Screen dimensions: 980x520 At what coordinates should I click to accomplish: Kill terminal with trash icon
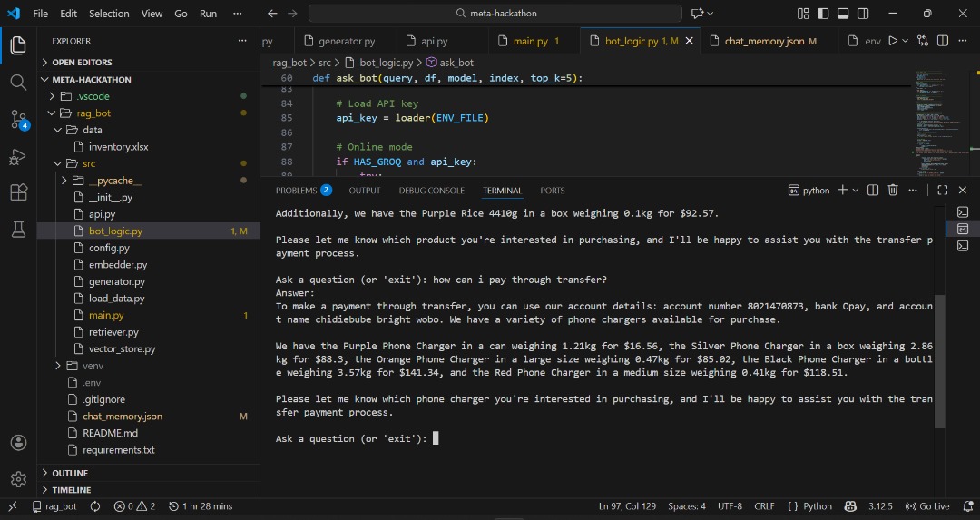tap(893, 190)
